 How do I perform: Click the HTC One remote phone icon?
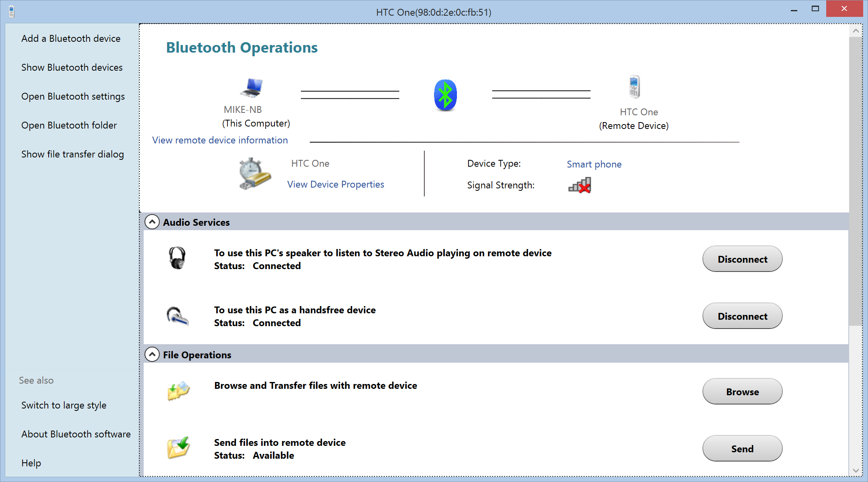[635, 87]
